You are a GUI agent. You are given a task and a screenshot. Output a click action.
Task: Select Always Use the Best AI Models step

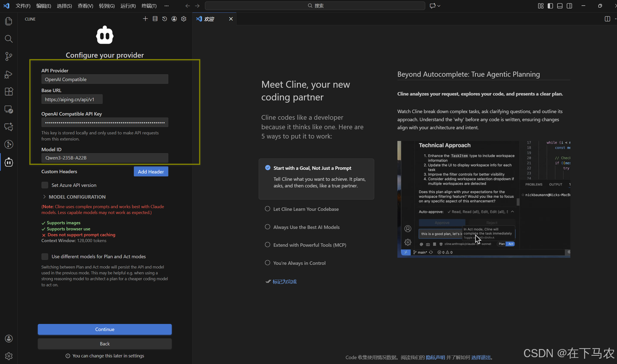306,227
